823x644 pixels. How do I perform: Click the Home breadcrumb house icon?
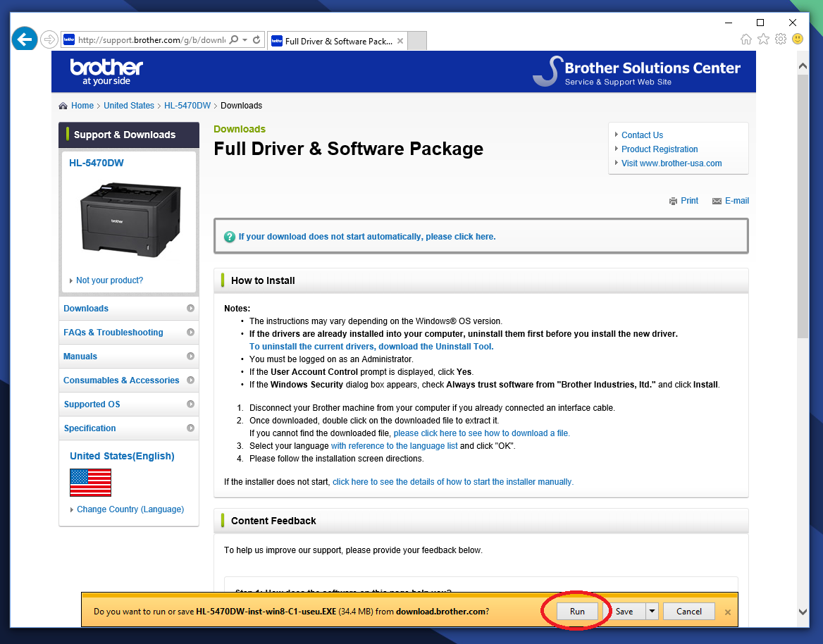coord(63,106)
